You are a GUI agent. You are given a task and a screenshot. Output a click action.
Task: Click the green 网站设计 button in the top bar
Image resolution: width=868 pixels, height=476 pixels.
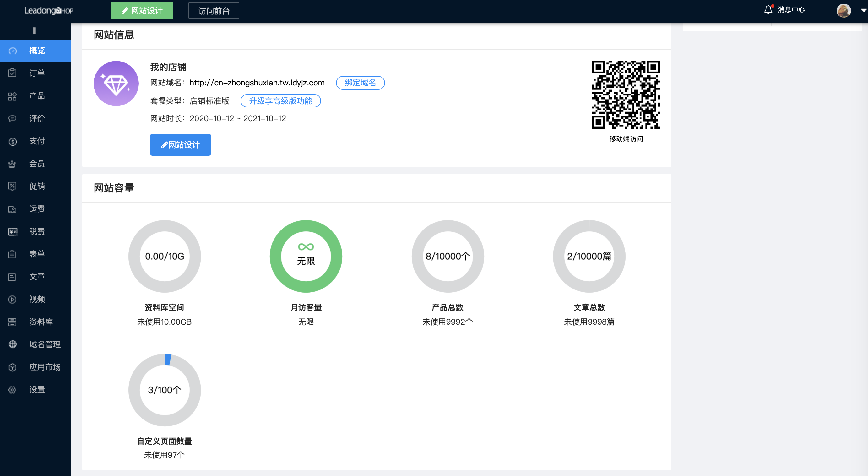click(x=142, y=10)
